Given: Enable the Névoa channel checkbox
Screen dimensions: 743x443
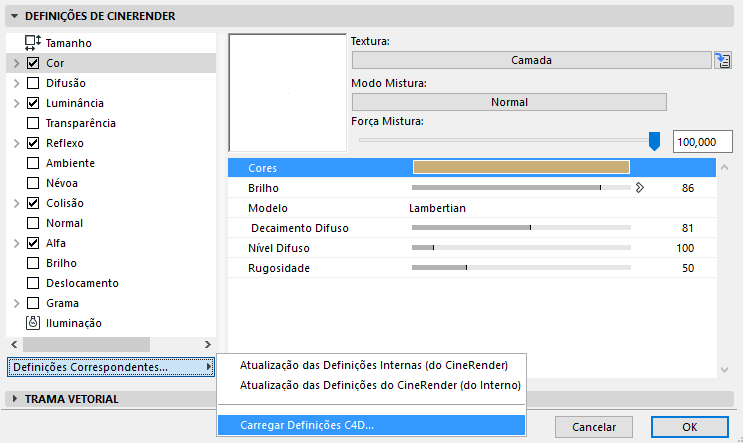Looking at the screenshot, I should 33,183.
